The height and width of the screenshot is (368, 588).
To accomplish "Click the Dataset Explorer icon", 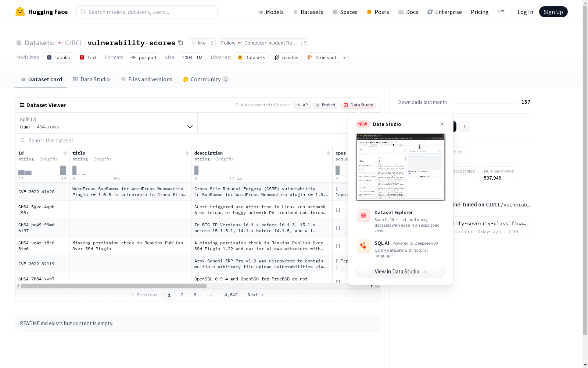I will pyautogui.click(x=363, y=216).
